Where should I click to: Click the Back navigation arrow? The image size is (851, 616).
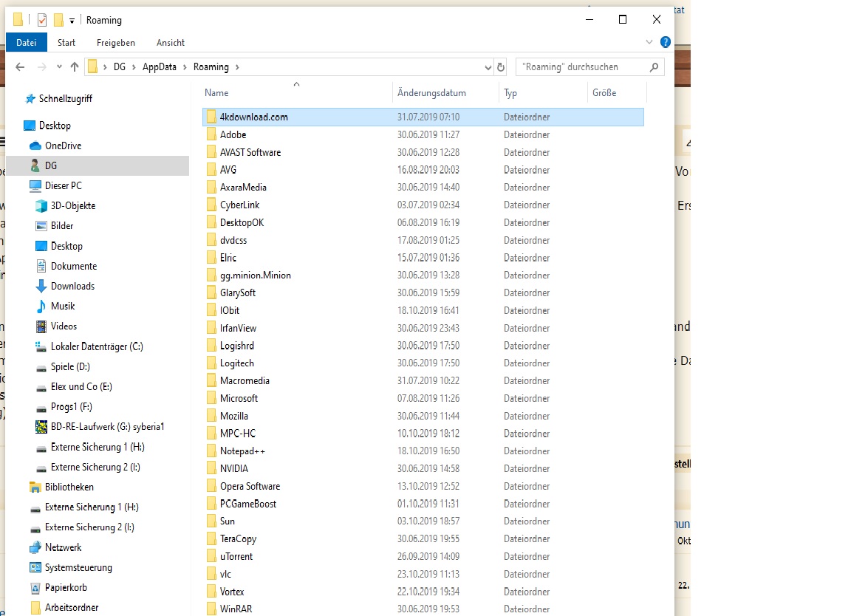pyautogui.click(x=20, y=67)
